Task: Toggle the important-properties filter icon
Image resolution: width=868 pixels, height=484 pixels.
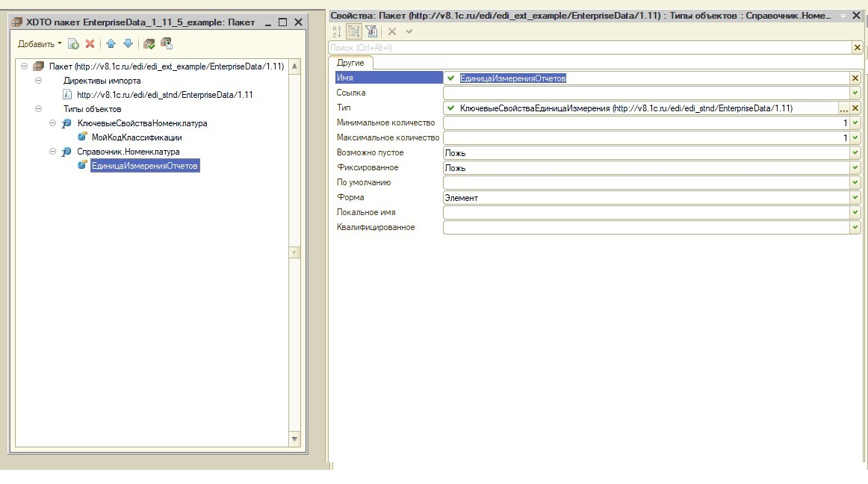Action: click(371, 31)
